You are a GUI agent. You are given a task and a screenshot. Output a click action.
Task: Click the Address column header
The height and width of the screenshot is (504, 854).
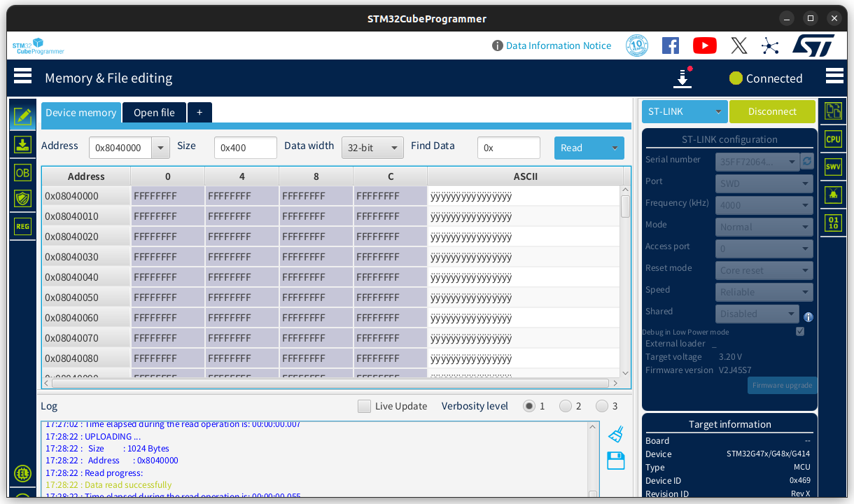pyautogui.click(x=86, y=176)
